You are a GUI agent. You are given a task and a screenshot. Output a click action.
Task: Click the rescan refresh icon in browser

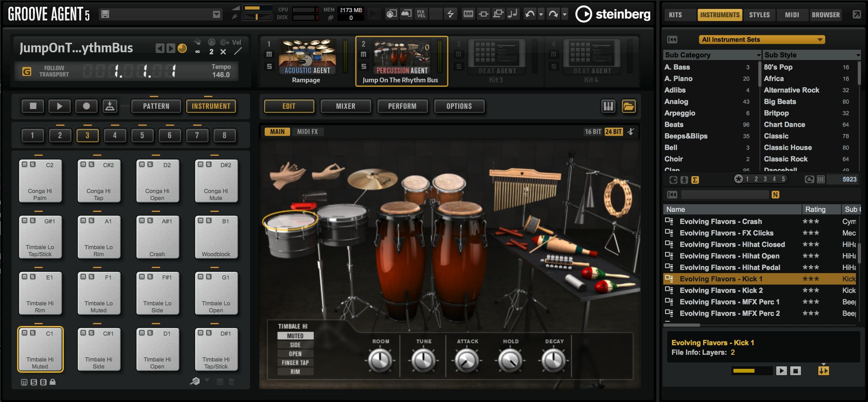(809, 179)
